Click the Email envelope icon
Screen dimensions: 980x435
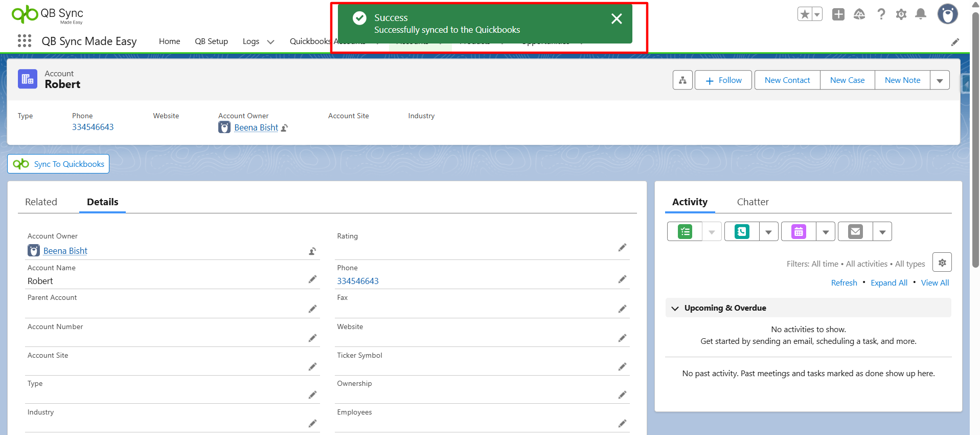coord(855,232)
